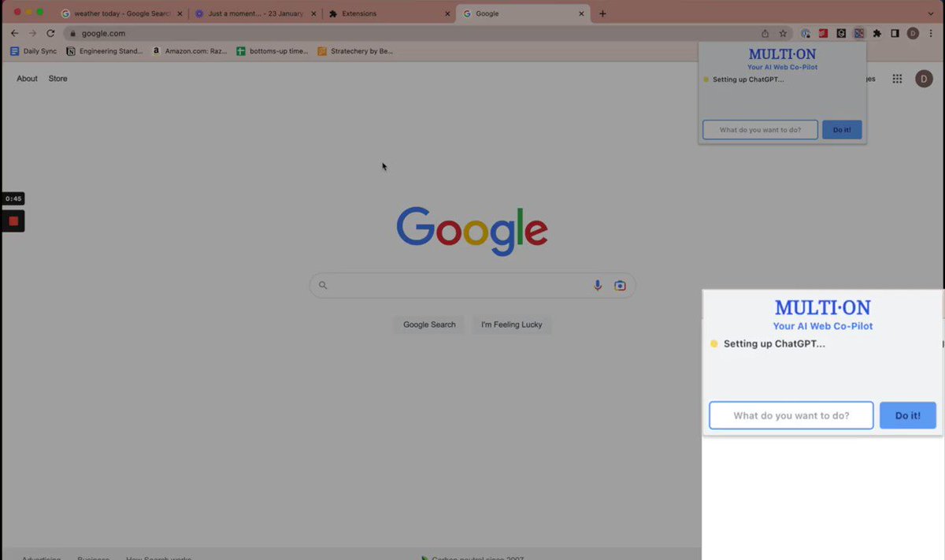Open the Chrome profile avatar D in the toolbar
The height and width of the screenshot is (560, 945).
pos(913,33)
